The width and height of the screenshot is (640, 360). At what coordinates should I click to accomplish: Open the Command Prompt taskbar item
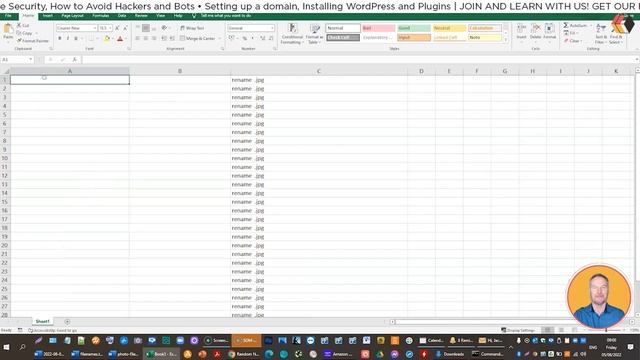[x=487, y=354]
